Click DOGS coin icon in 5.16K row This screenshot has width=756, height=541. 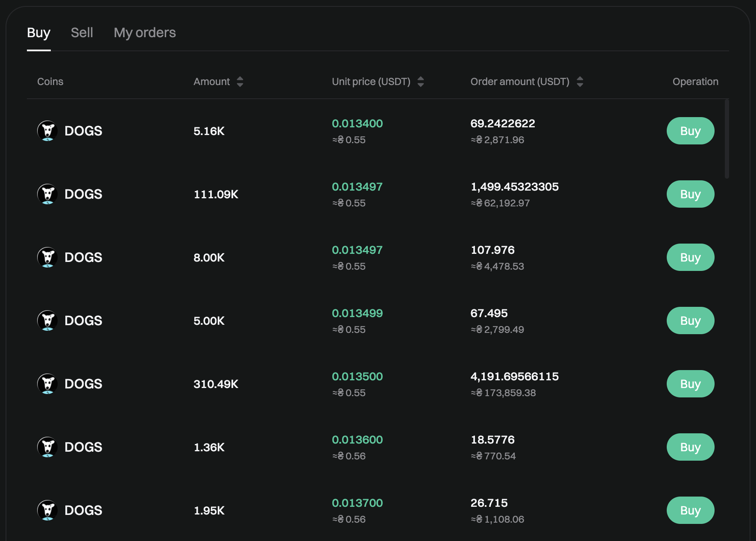tap(48, 131)
